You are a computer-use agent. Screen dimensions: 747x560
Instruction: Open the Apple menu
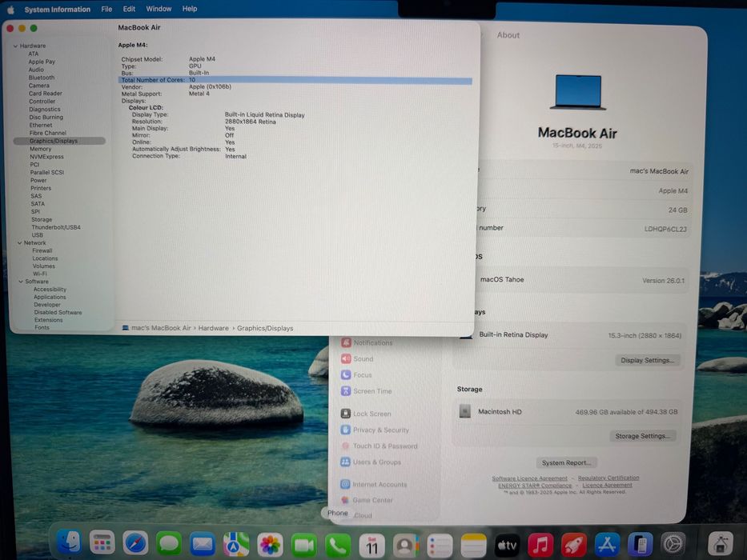[x=10, y=10]
